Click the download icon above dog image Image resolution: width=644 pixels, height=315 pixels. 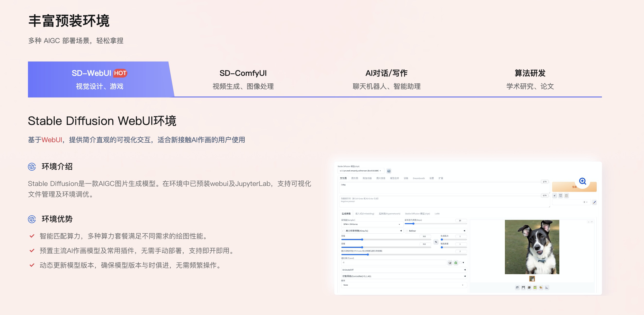click(589, 222)
